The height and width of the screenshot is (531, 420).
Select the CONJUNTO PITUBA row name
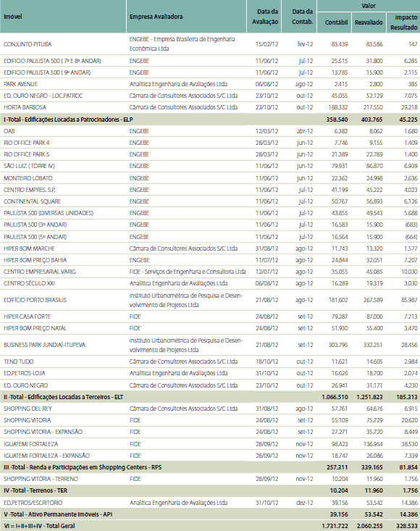[28, 44]
